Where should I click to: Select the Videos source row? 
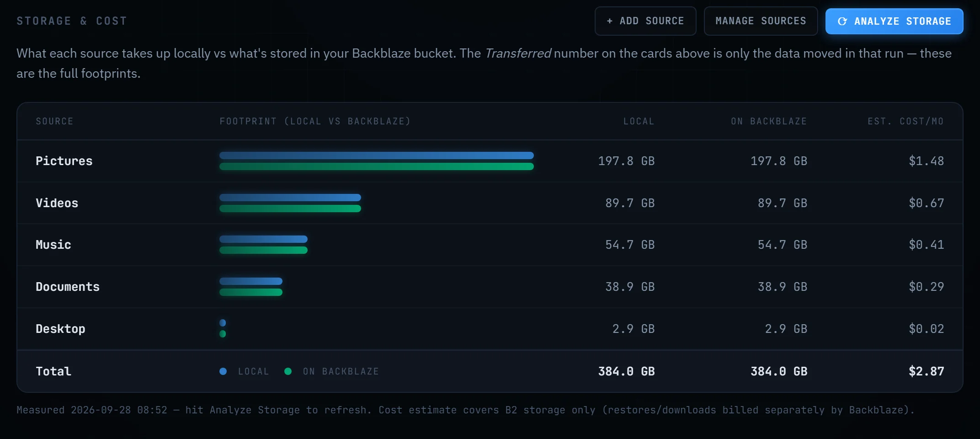pos(490,203)
